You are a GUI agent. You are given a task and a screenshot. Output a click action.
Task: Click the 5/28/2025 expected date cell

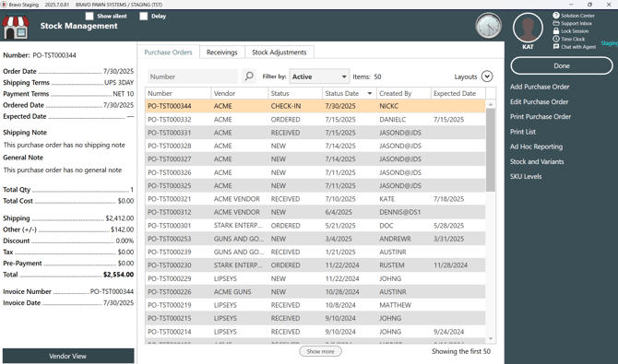pyautogui.click(x=448, y=226)
